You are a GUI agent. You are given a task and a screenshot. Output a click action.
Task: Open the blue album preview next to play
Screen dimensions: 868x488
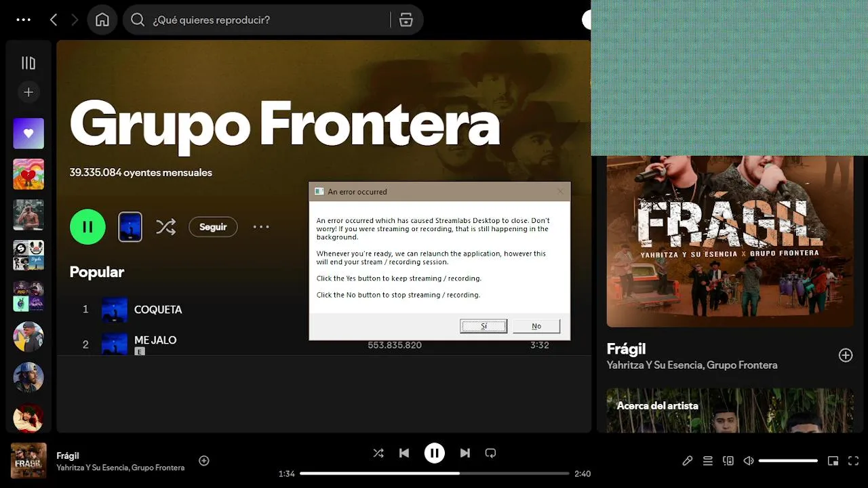coord(130,227)
